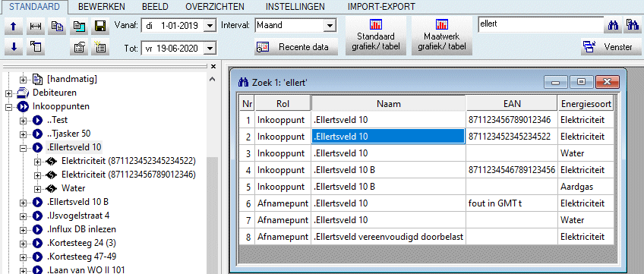Viewport: 644px width, 274px height.
Task: Expand the Water node under Ellertsveld
Action: [x=38, y=189]
